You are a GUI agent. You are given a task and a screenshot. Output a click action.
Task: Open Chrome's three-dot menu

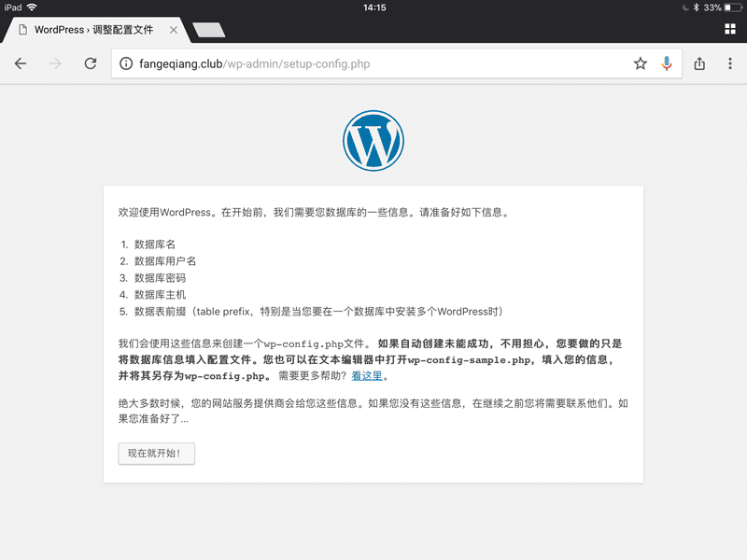coord(730,63)
